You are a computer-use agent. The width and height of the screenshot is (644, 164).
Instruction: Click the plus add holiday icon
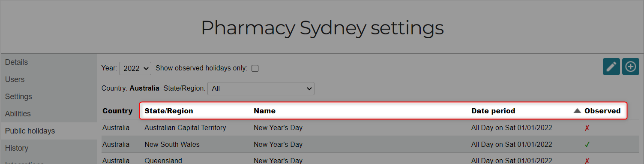(630, 67)
